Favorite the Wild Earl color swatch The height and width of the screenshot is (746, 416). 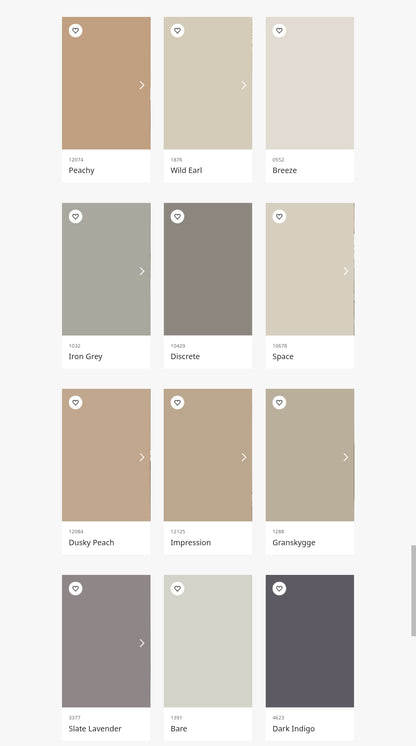point(178,31)
